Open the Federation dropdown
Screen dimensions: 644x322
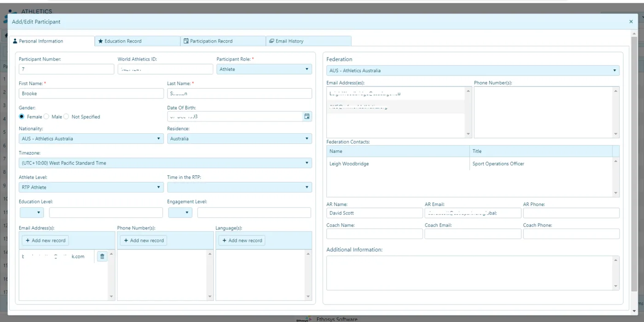473,70
